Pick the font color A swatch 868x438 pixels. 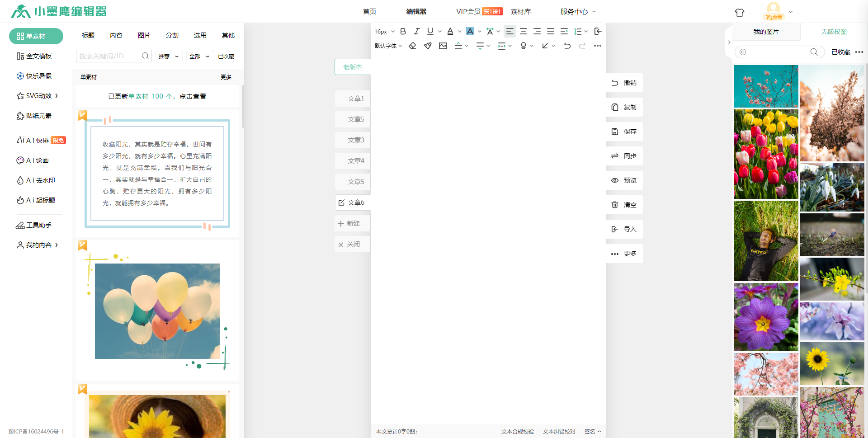click(450, 31)
